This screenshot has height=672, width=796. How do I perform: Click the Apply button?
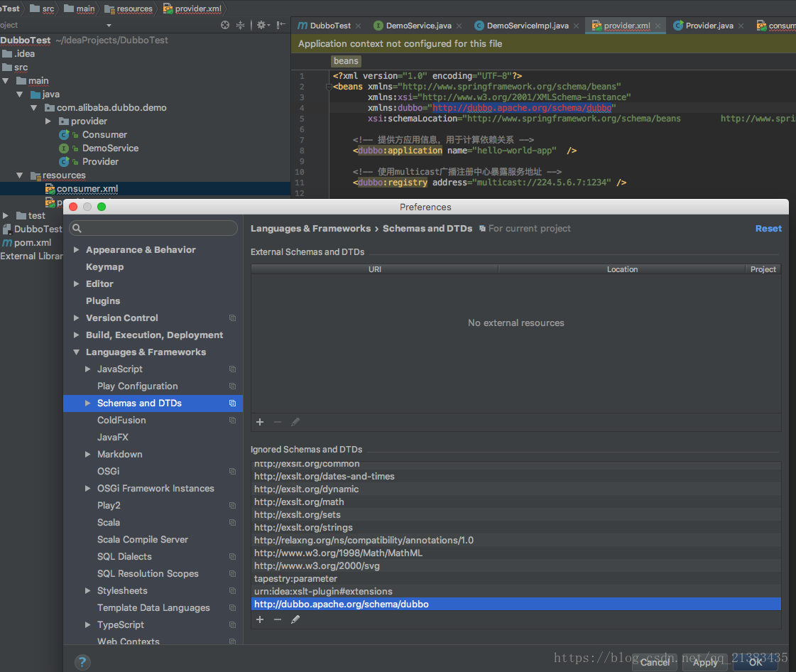click(x=705, y=662)
